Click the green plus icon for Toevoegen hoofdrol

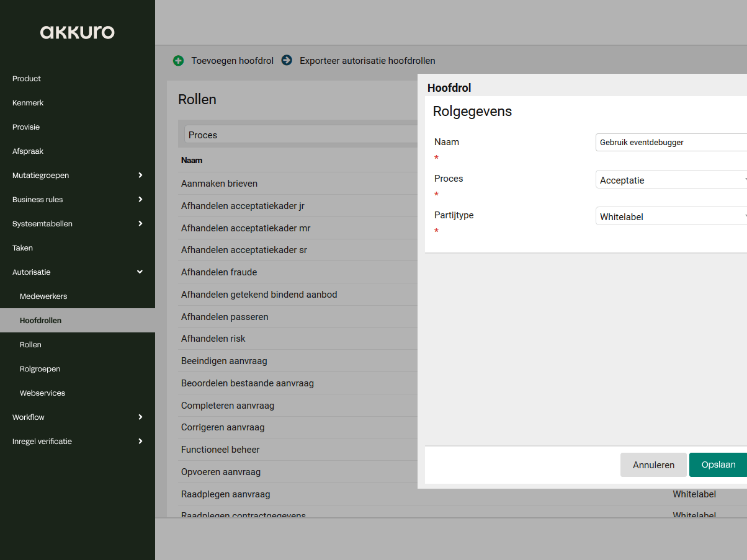click(x=178, y=61)
